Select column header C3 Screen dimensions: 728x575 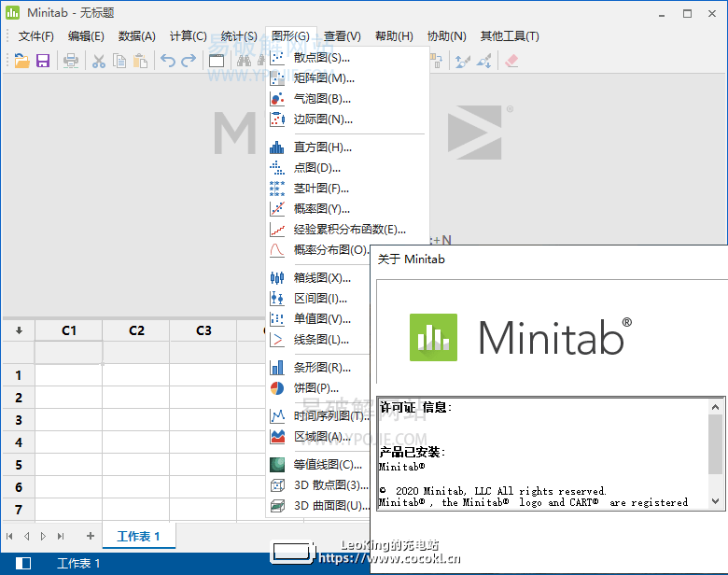(203, 330)
